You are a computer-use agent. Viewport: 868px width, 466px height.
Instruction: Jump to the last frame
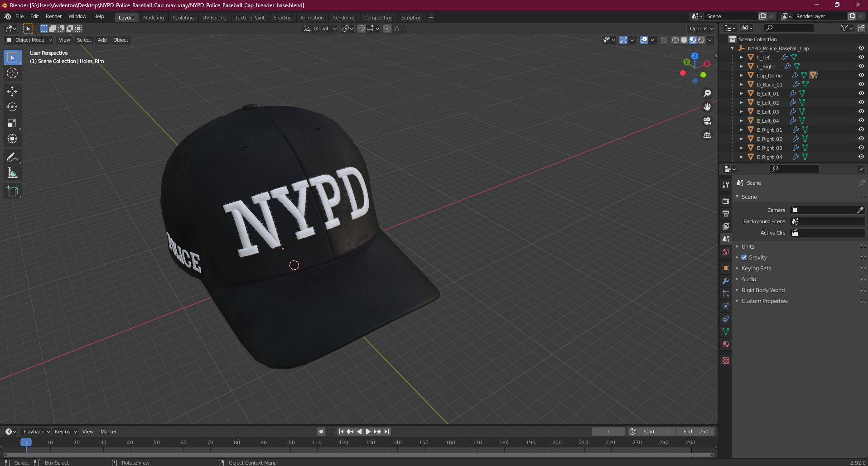click(386, 432)
